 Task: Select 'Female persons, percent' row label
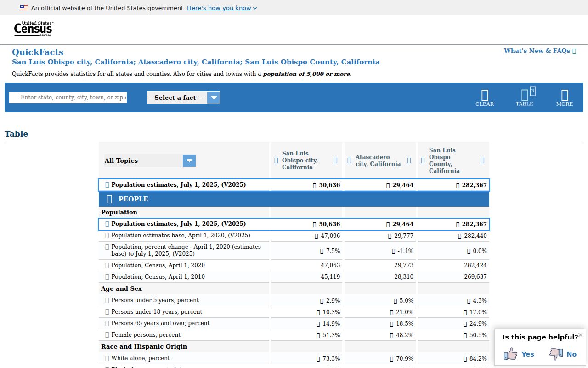[x=146, y=334]
